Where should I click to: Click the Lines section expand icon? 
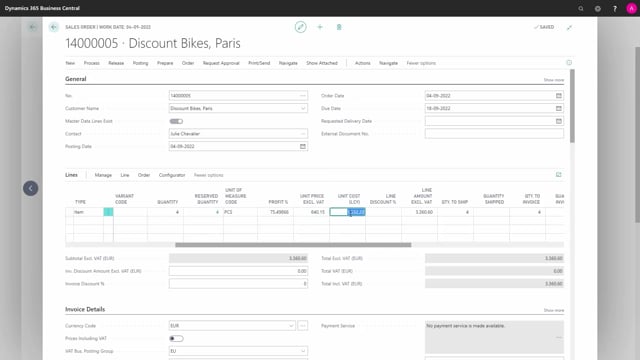pyautogui.click(x=558, y=175)
